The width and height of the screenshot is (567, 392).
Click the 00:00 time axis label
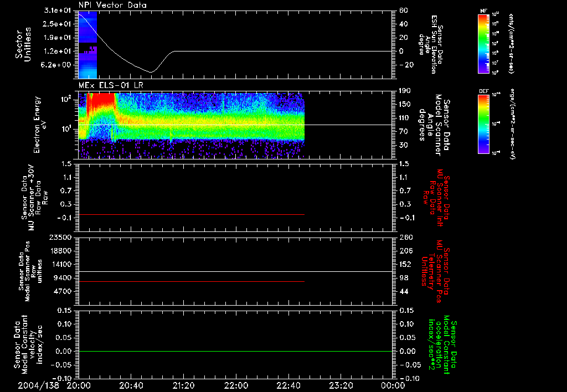pyautogui.click(x=393, y=385)
